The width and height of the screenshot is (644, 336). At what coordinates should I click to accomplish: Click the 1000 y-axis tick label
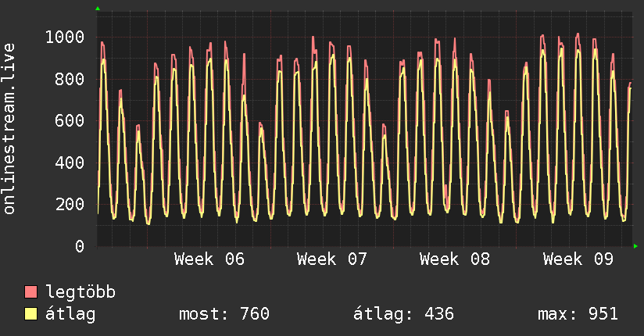(x=64, y=37)
